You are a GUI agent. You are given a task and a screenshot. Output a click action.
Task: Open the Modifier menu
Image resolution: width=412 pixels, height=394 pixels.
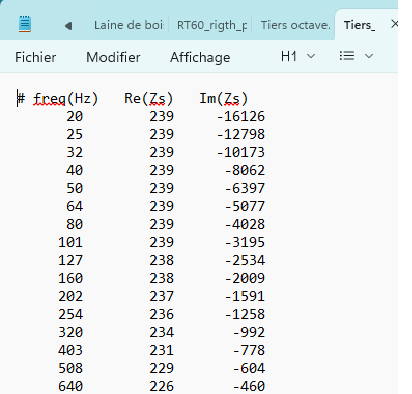coord(113,57)
